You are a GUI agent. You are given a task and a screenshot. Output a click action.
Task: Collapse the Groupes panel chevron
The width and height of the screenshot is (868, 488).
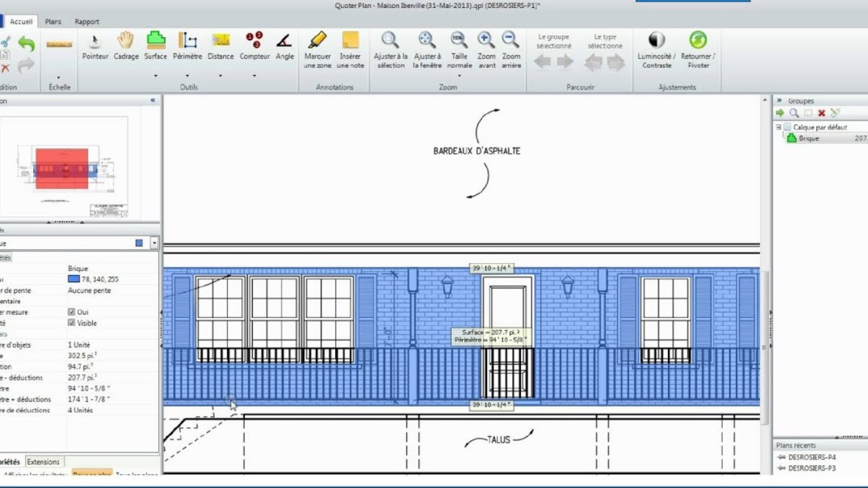click(x=779, y=100)
